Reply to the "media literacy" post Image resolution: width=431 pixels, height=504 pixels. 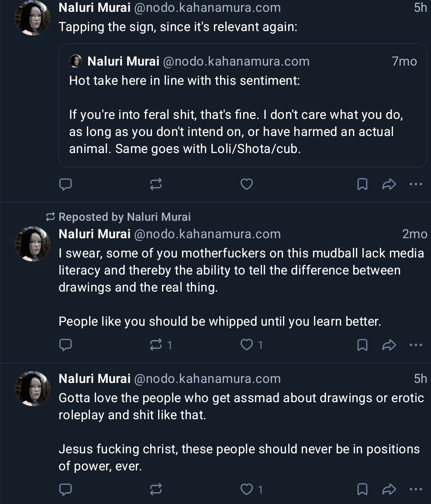[66, 345]
